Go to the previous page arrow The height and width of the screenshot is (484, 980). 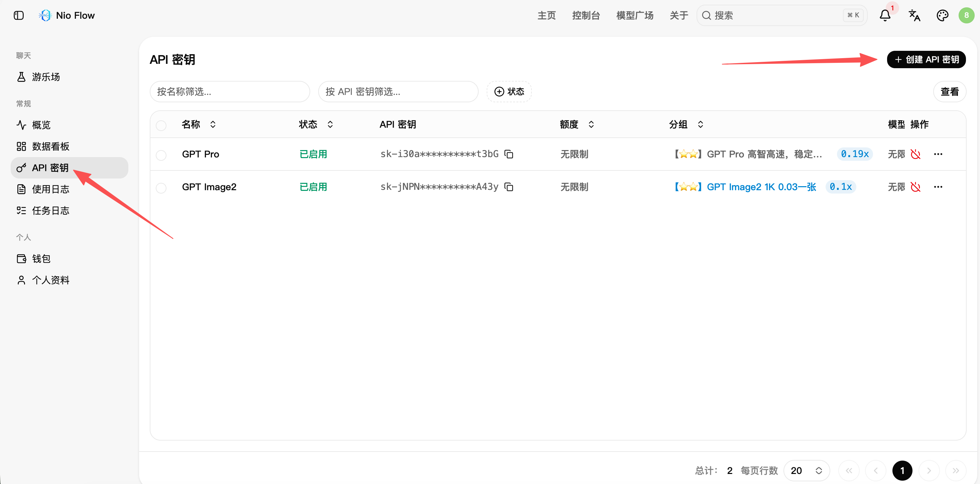[875, 471]
